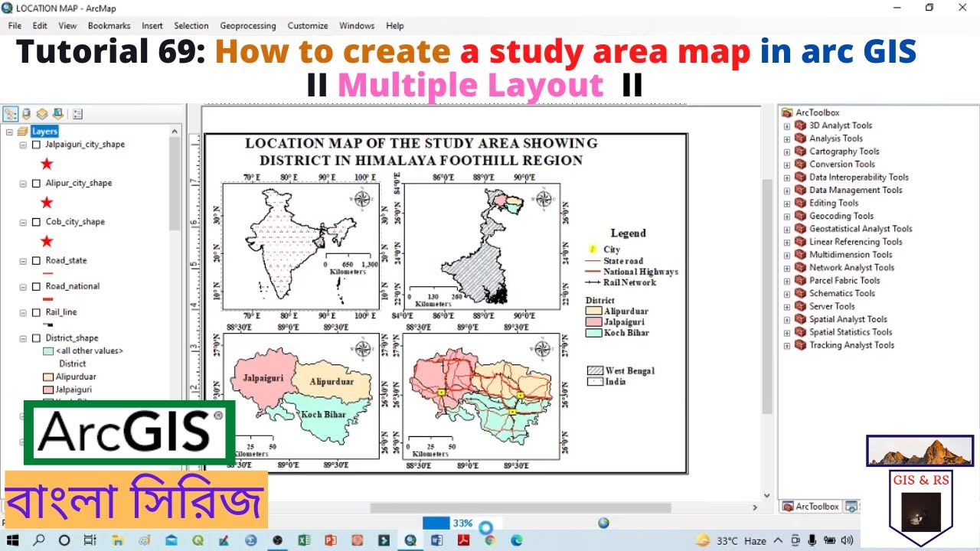Click Cob_city_shape red star symbol
Viewport: 980px width, 551px height.
click(x=47, y=241)
